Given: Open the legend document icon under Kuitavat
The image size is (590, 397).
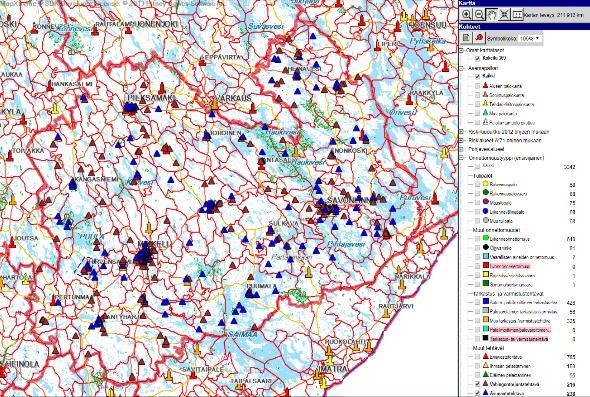Looking at the screenshot, I should [x=466, y=38].
